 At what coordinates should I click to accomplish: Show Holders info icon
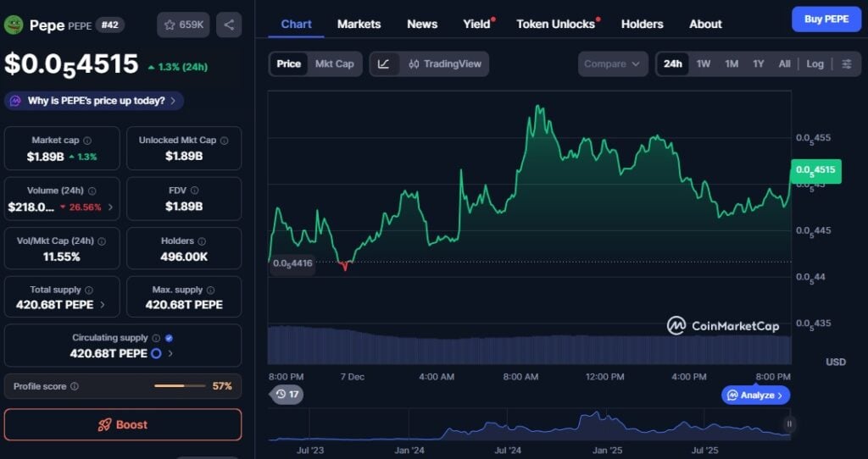click(x=202, y=241)
